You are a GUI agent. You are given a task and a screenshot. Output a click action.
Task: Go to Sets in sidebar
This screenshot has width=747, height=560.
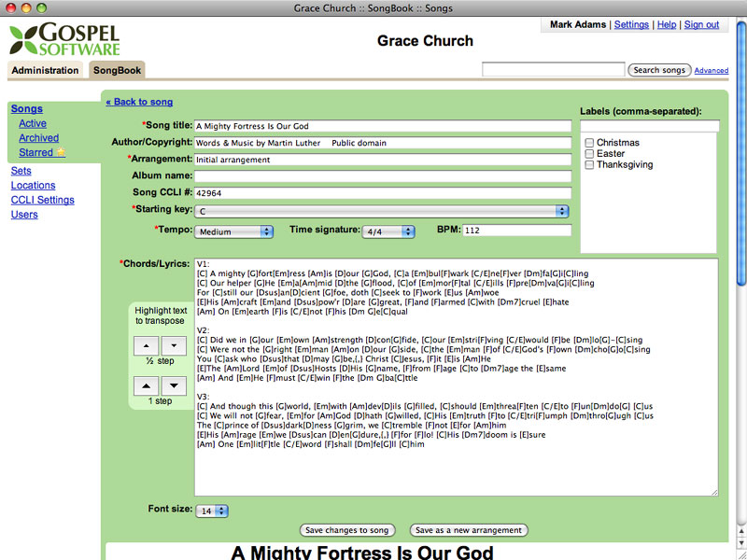pyautogui.click(x=21, y=171)
